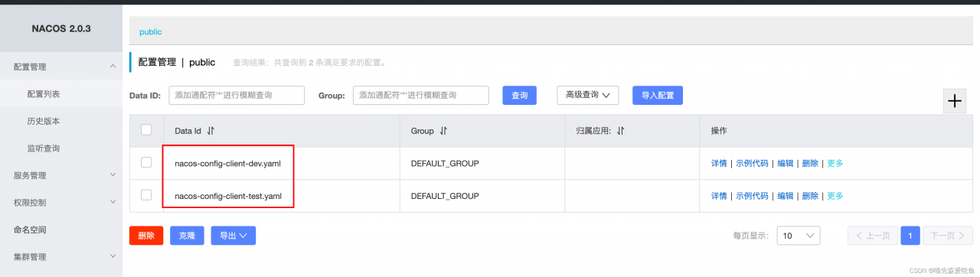Open 详情 for nacos-config-client-dev.yaml
Viewport: 980px width, 277px height.
point(719,163)
